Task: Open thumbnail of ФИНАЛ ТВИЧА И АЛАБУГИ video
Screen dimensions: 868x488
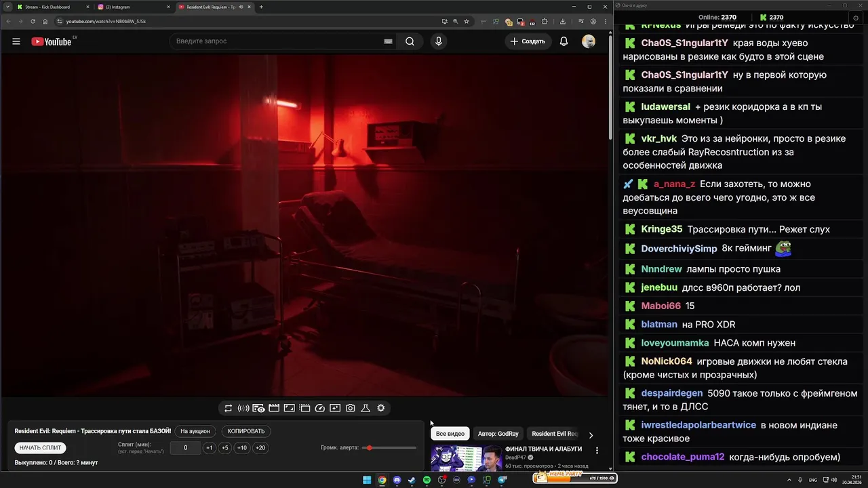Action: [467, 457]
